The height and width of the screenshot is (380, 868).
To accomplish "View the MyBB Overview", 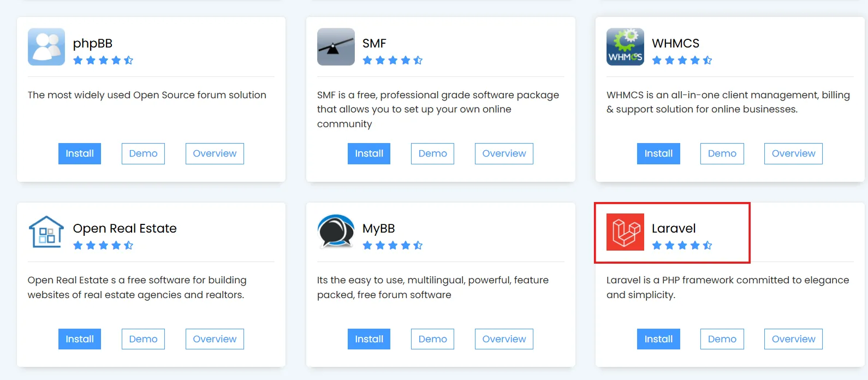I will [504, 339].
